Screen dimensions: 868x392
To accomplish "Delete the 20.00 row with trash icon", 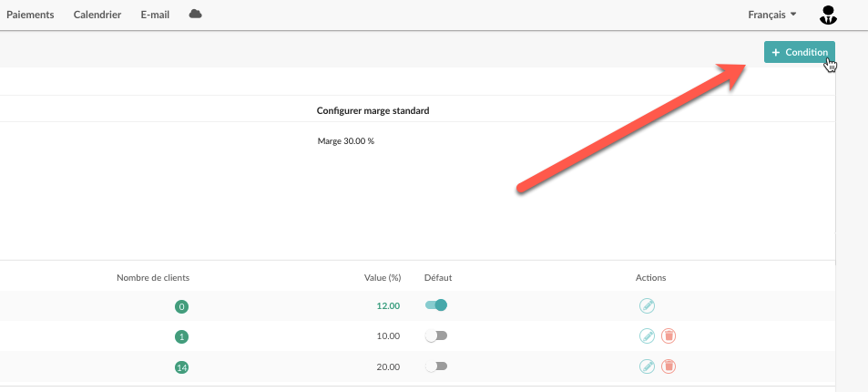I will tap(669, 366).
